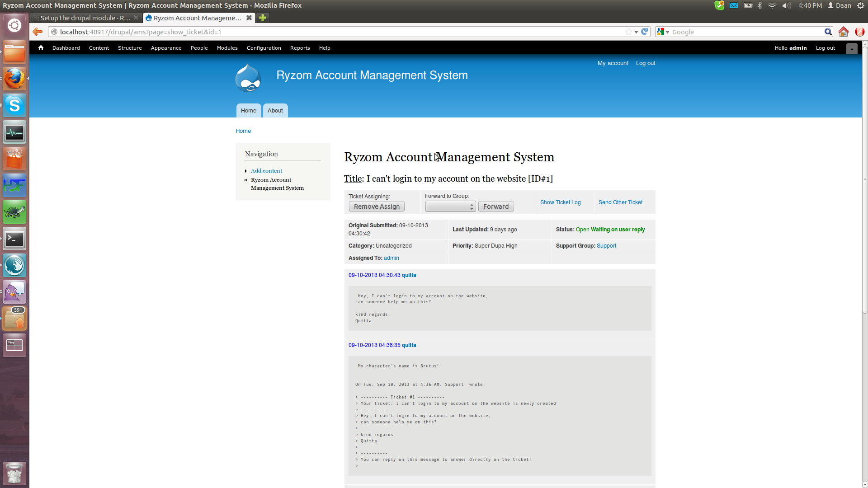Open the Trash icon in launcher
The height and width of the screenshot is (488, 868).
pyautogui.click(x=14, y=474)
